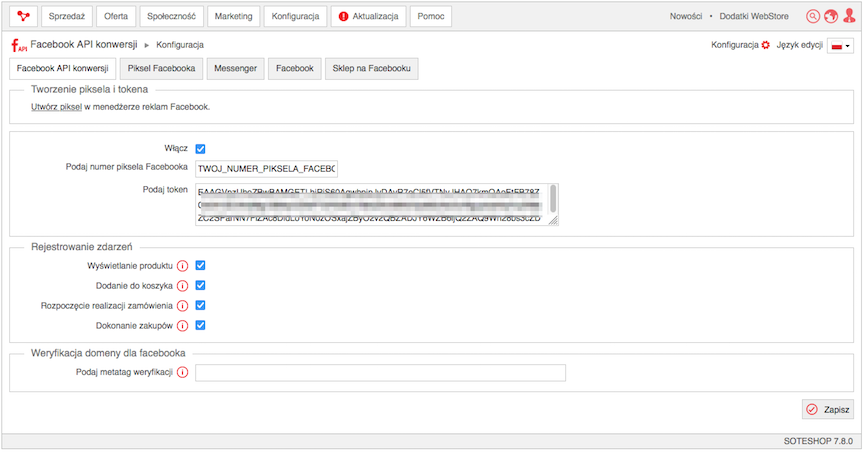Follow the Utwórz piksel link
The height and width of the screenshot is (452, 864).
point(56,107)
